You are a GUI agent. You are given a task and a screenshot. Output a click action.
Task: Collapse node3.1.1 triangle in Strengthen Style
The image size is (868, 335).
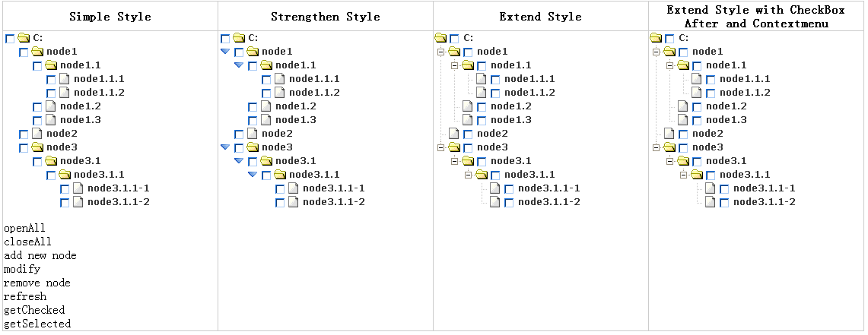[253, 175]
